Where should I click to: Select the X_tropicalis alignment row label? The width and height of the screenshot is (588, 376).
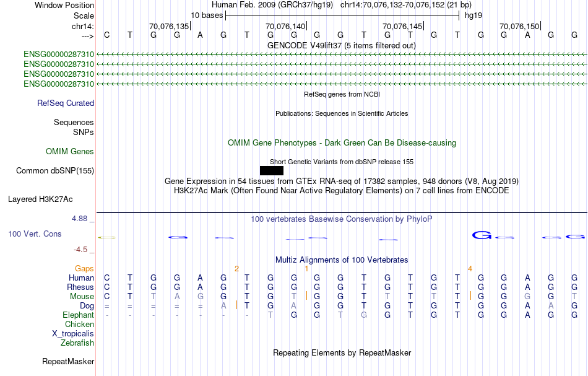point(73,334)
